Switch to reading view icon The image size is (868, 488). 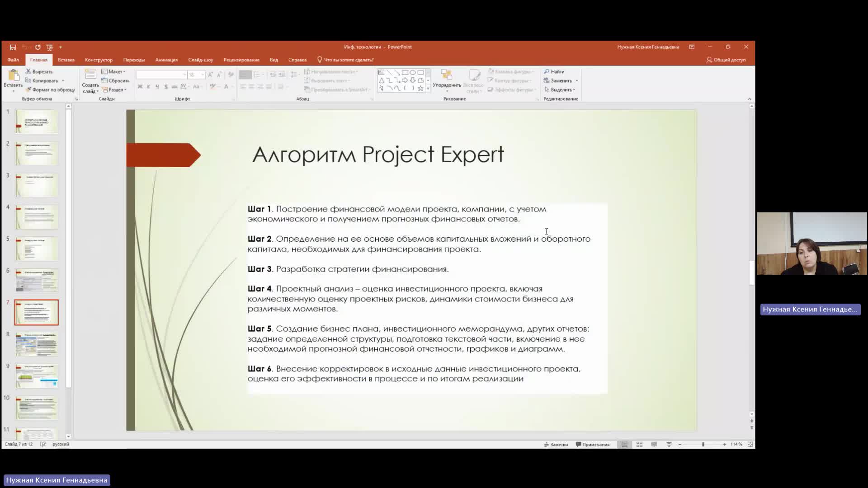654,445
